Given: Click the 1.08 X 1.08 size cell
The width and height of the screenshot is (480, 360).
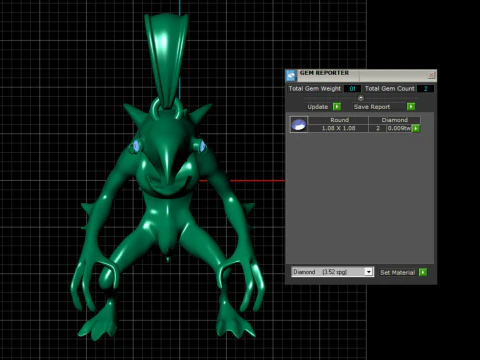Looking at the screenshot, I should pos(338,128).
